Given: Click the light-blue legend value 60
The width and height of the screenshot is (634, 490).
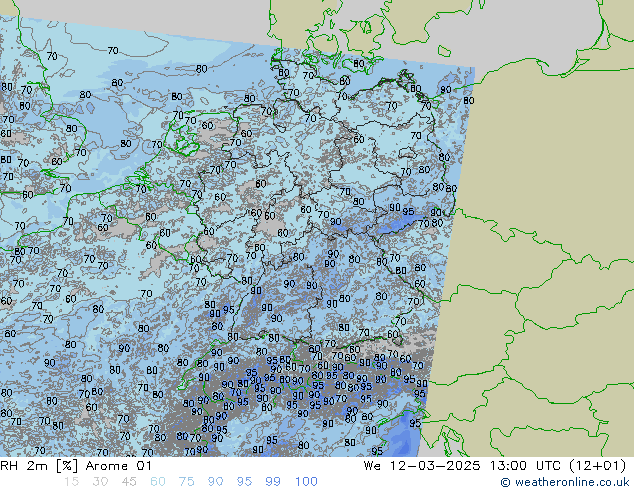Looking at the screenshot, I should pyautogui.click(x=158, y=482).
